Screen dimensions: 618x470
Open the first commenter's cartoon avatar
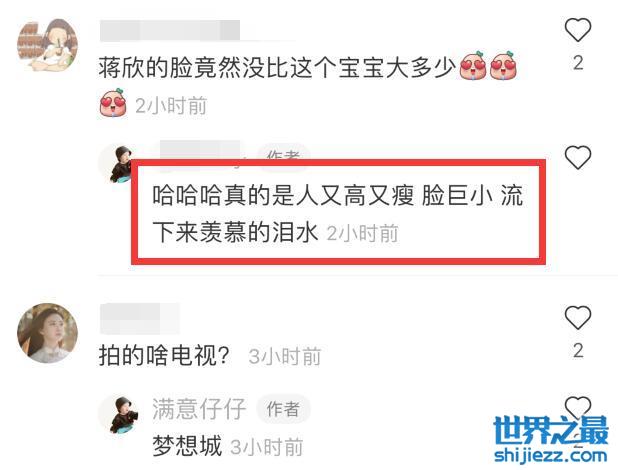pos(48,46)
